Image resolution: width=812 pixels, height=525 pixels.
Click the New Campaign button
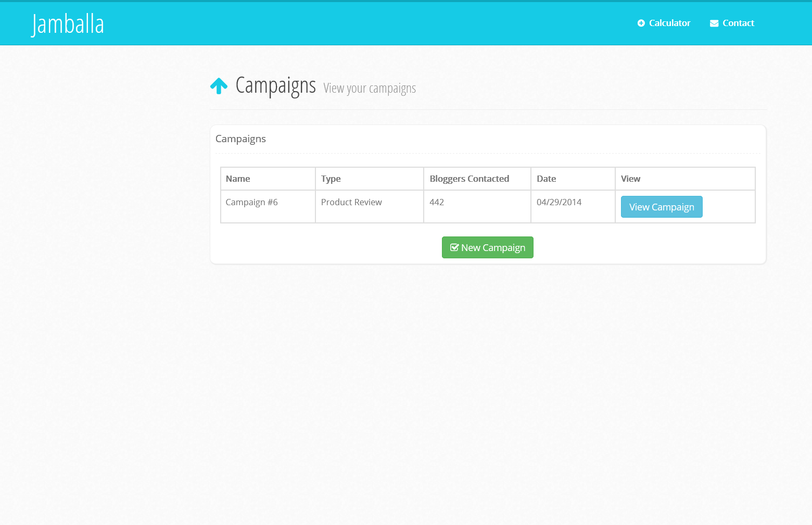click(x=488, y=247)
